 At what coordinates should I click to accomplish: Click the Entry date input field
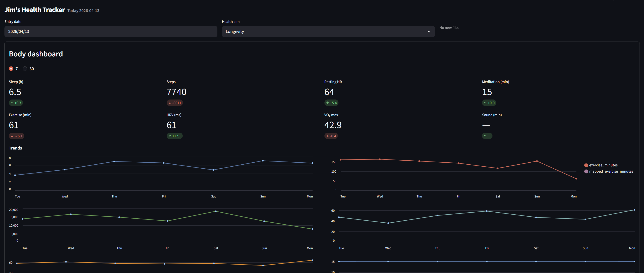pos(111,32)
